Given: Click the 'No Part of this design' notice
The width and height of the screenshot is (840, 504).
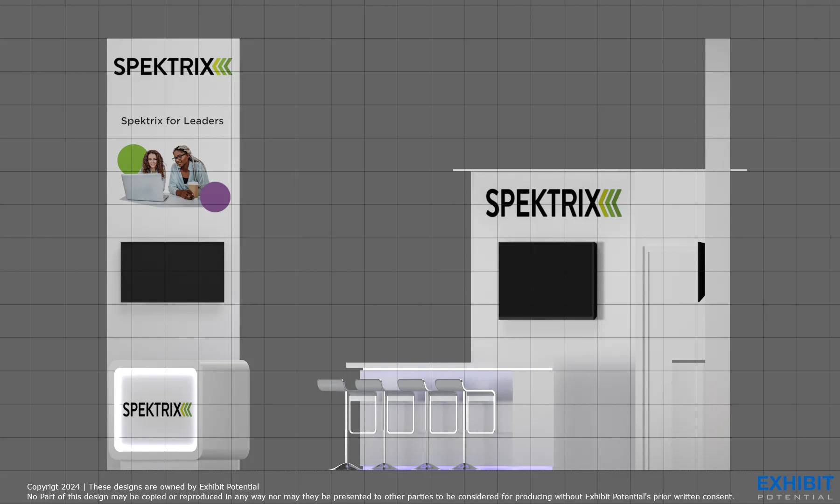Looking at the screenshot, I should [x=380, y=497].
